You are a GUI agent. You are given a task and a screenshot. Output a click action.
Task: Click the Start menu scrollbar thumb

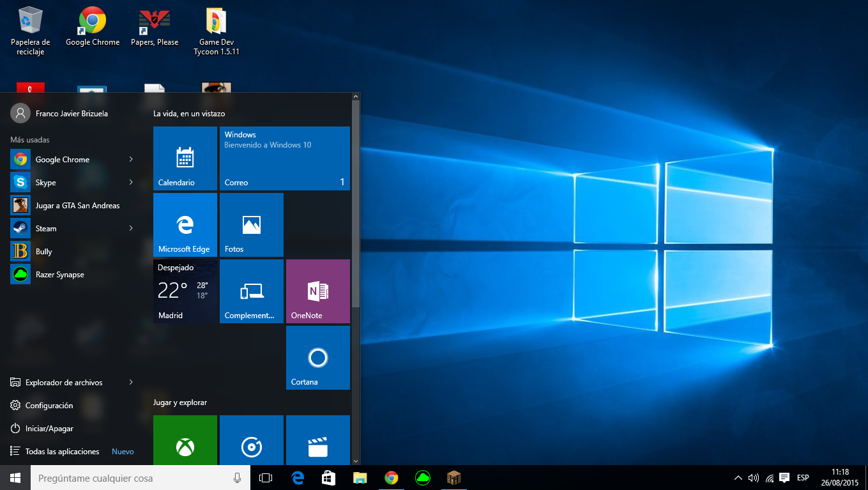[356, 204]
